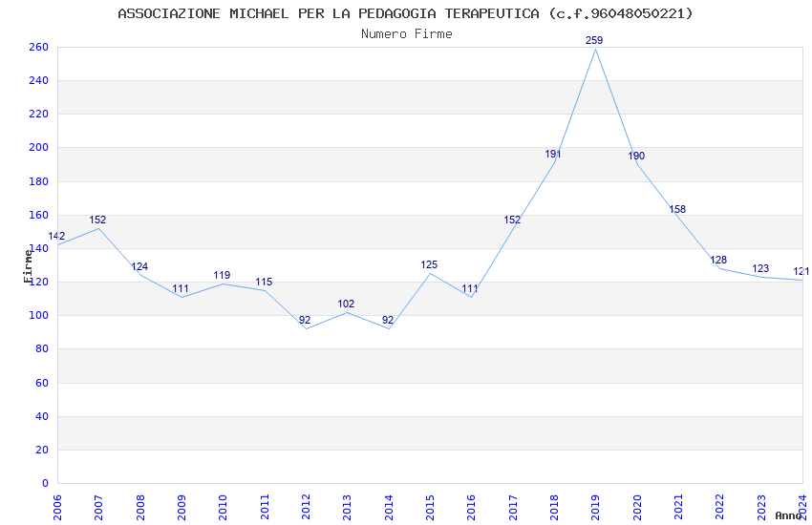The image size is (812, 525).
Task: Click the 102 data label for 2013
Action: pos(346,304)
